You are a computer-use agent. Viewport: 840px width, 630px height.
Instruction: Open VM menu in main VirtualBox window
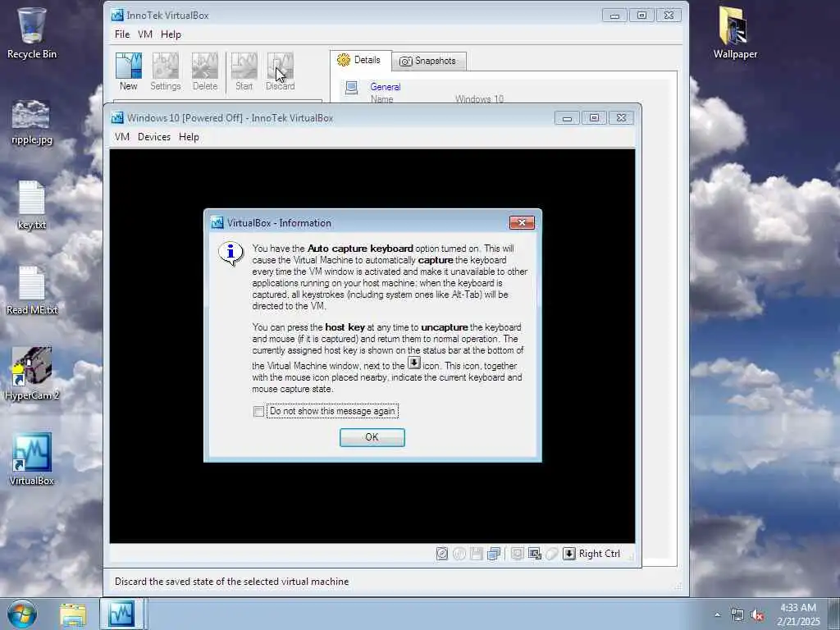pos(145,34)
